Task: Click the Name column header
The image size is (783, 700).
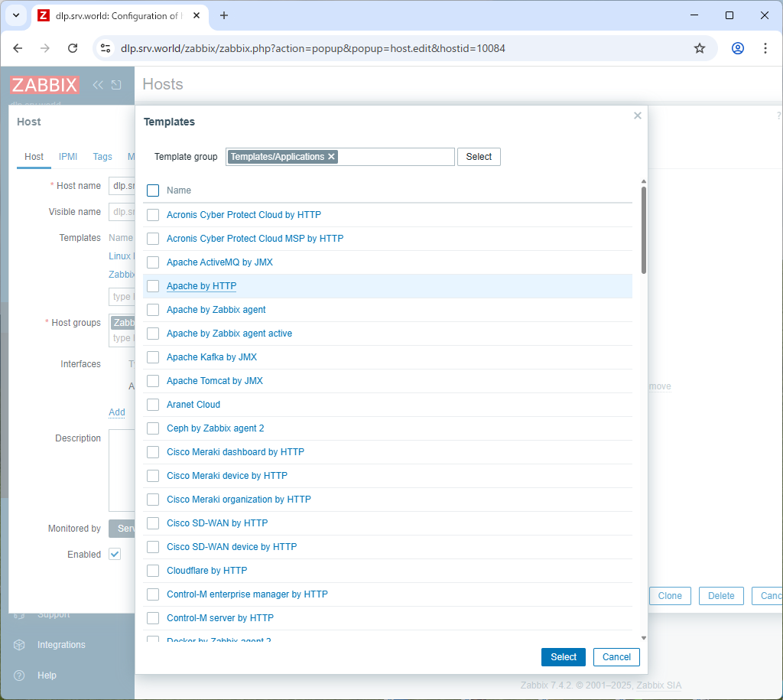Action: [x=179, y=190]
